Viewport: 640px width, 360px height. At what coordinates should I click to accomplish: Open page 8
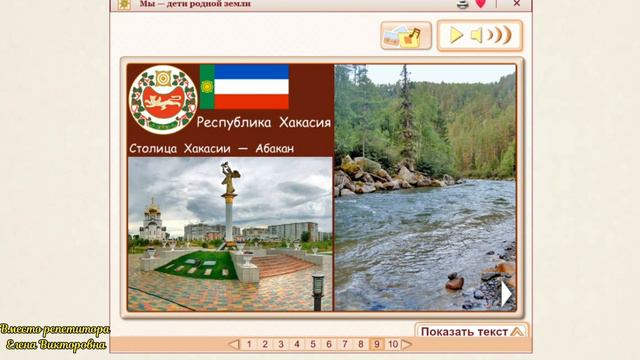(x=360, y=344)
